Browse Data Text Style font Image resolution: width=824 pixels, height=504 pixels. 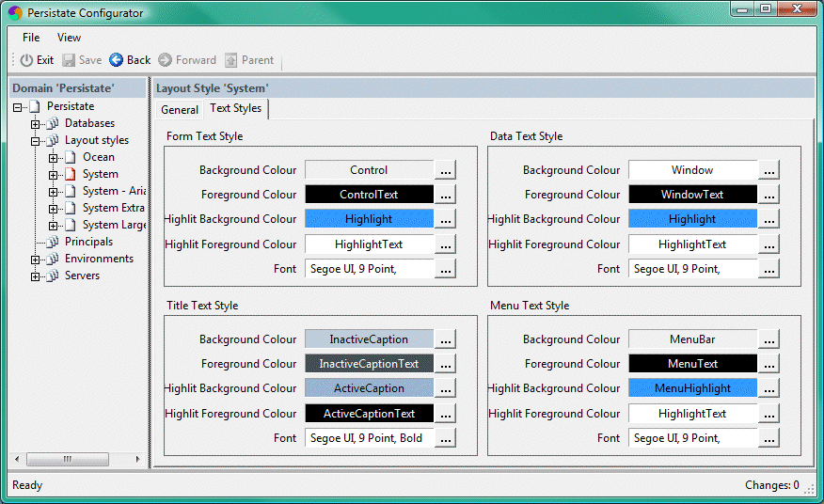point(769,269)
